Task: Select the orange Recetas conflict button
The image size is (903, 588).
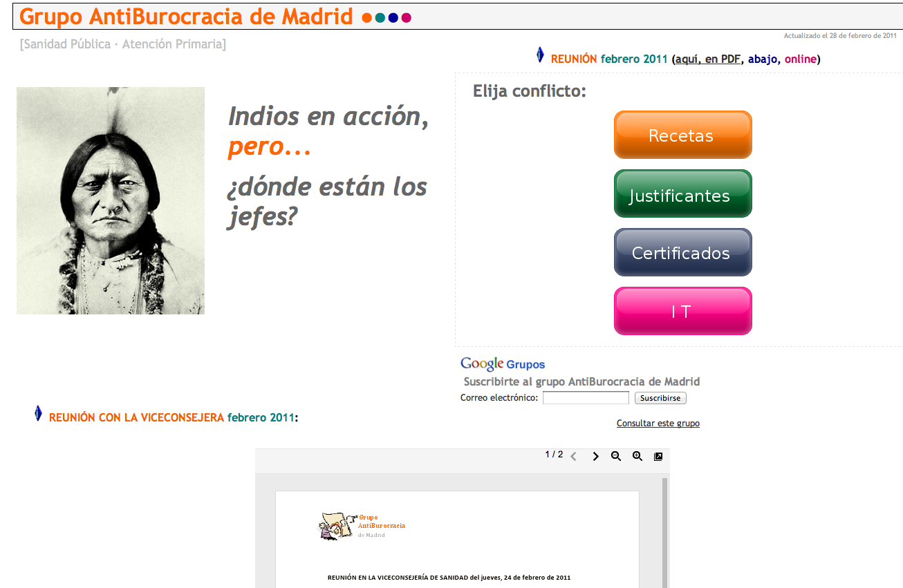Action: [x=682, y=135]
